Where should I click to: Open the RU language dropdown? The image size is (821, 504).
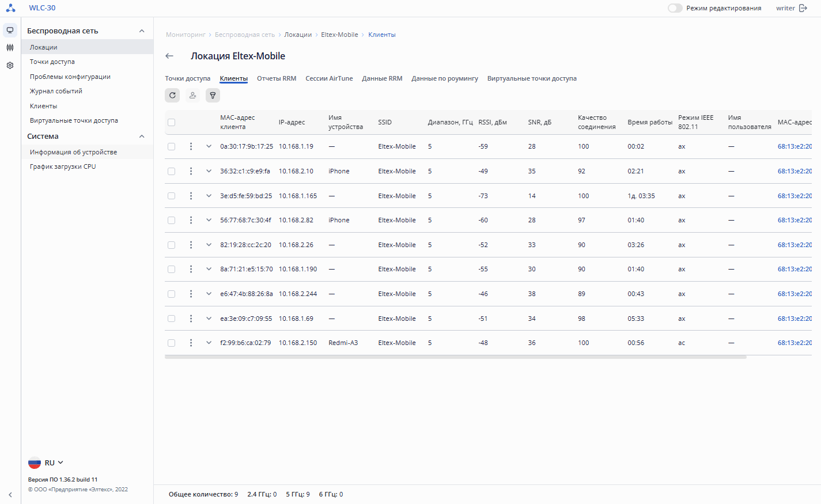click(46, 463)
